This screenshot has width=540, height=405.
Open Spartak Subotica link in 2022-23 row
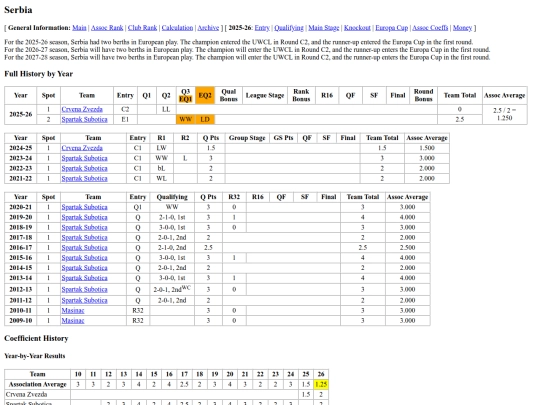click(84, 168)
